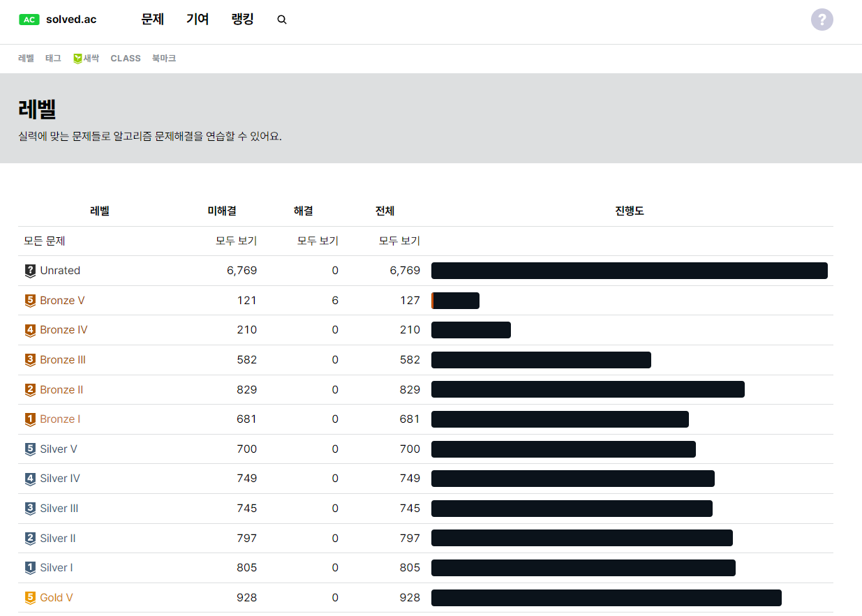Click the help question mark icon
The image size is (862, 616).
click(822, 20)
